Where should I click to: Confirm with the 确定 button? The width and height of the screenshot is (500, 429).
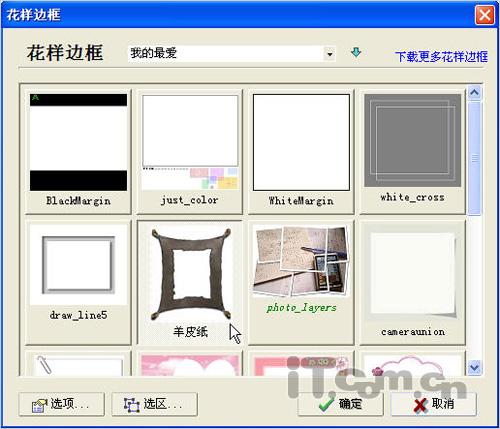coord(340,404)
